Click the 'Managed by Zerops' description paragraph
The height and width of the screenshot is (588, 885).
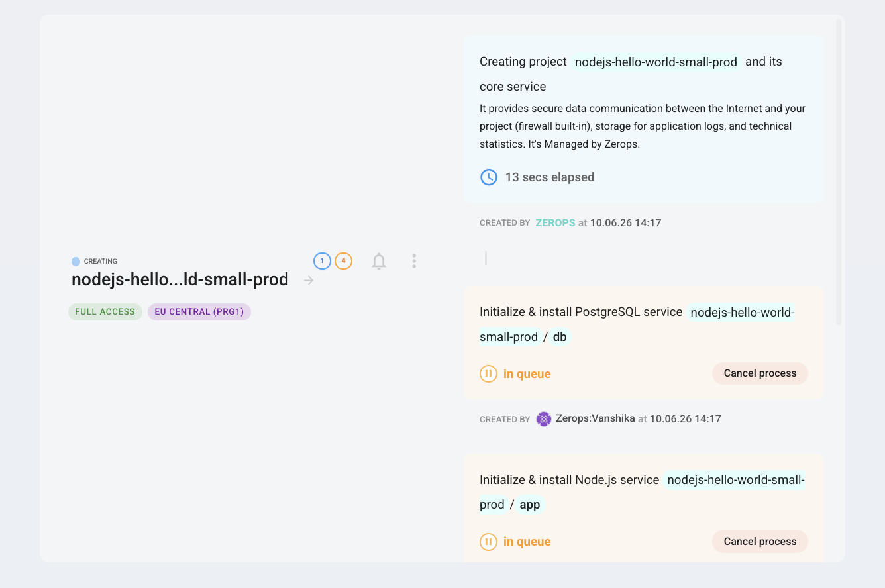coord(643,126)
